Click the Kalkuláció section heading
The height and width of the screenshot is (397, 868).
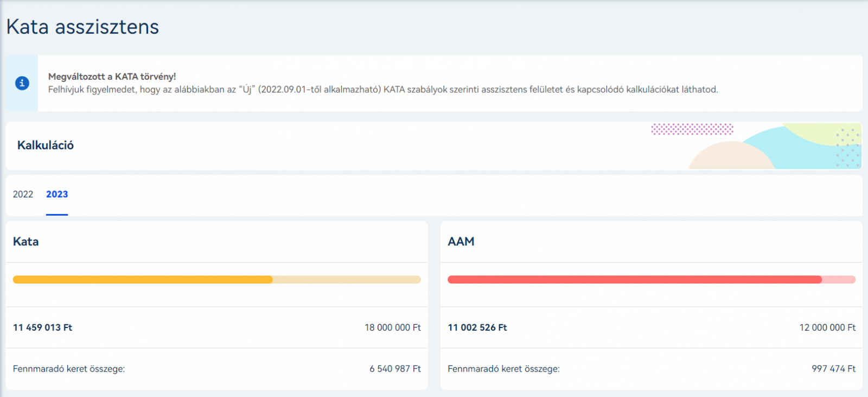46,146
